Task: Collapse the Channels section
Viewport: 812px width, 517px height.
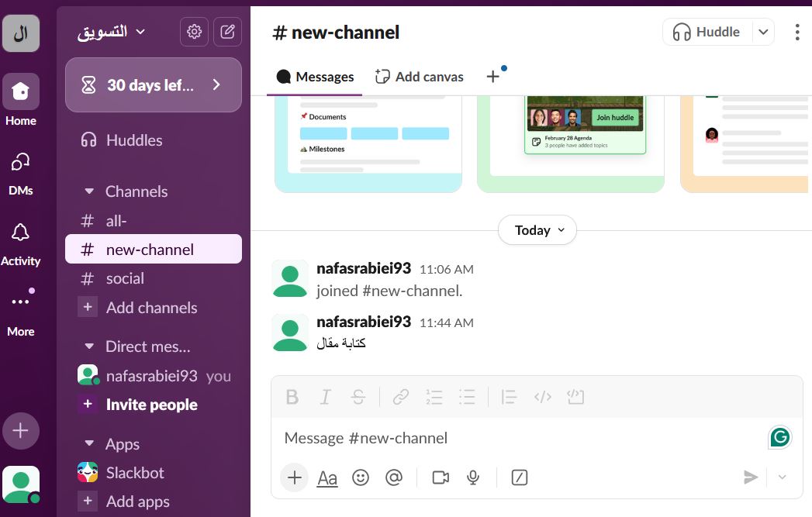Action: click(x=89, y=191)
